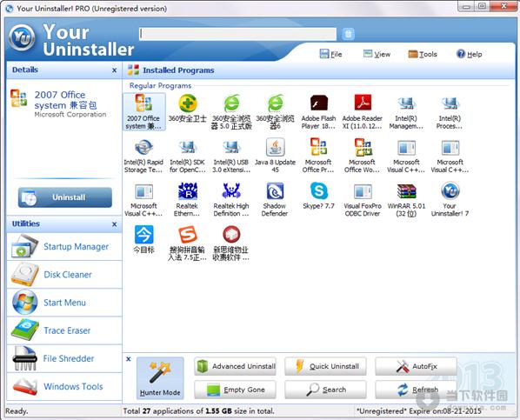This screenshot has height=420, width=520.
Task: Open Startup Manager utility
Action: tap(64, 247)
